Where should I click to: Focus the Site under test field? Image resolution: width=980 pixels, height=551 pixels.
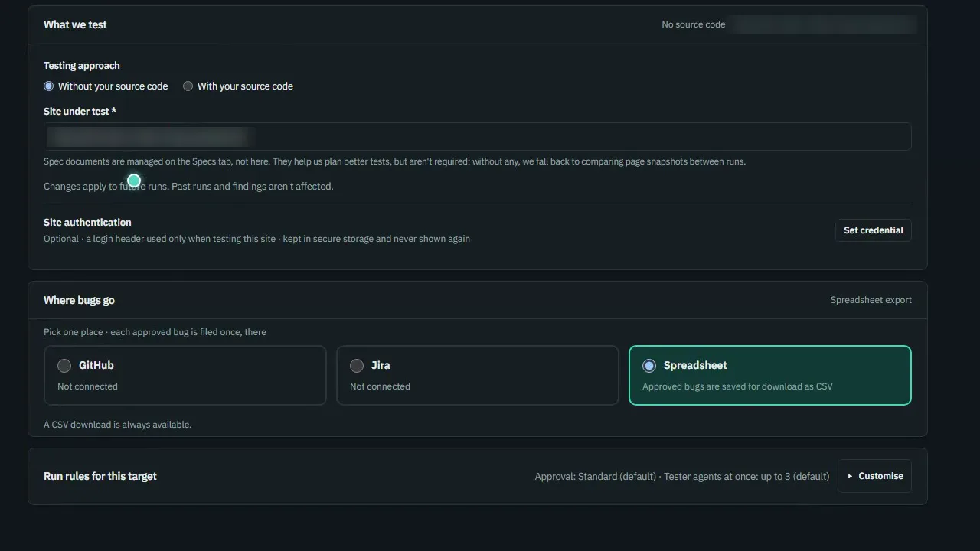(x=478, y=137)
